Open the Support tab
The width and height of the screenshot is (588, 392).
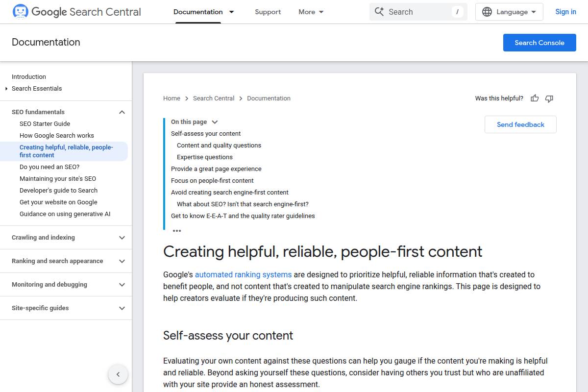click(268, 12)
